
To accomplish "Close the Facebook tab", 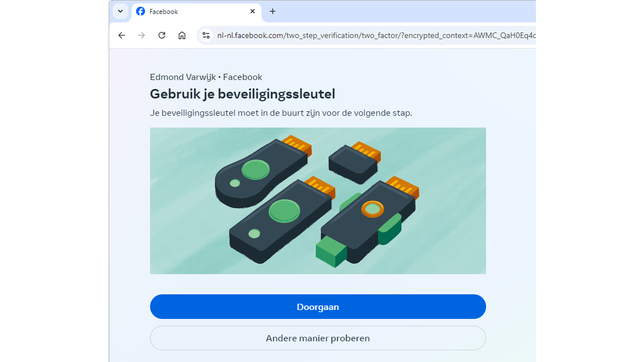I will 253,12.
